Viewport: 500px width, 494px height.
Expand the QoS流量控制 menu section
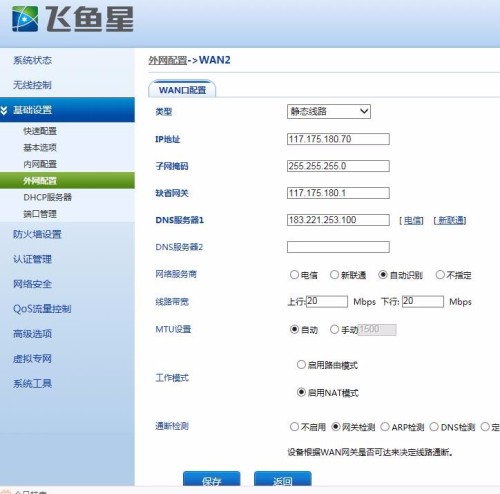(42, 309)
